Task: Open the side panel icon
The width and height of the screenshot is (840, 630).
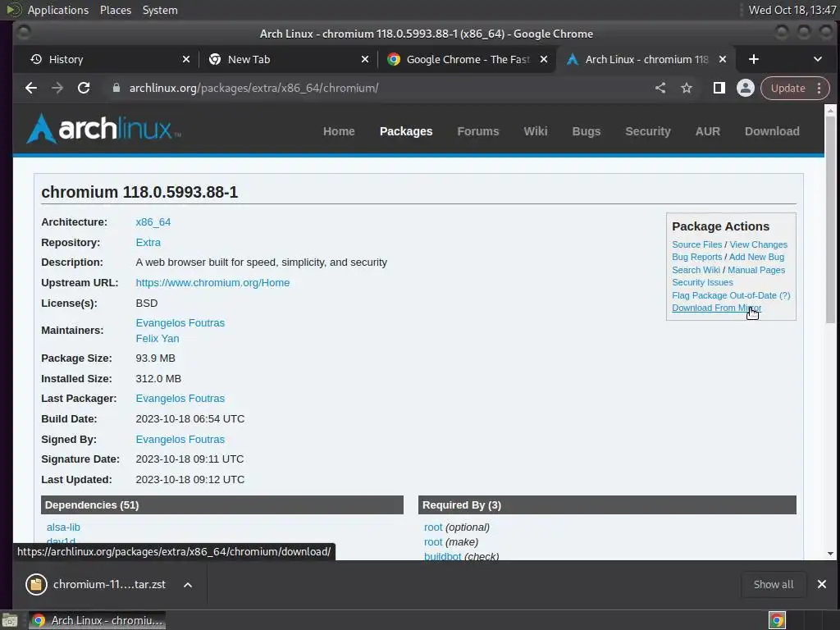Action: [719, 88]
